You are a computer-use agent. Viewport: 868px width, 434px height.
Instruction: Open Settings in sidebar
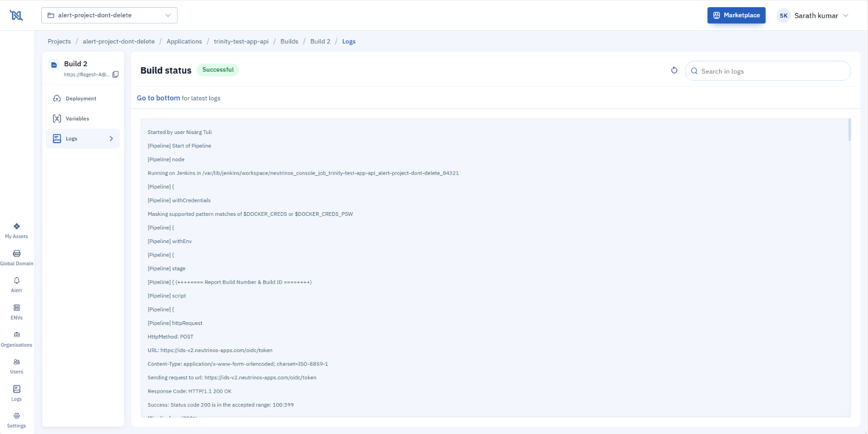click(x=17, y=420)
